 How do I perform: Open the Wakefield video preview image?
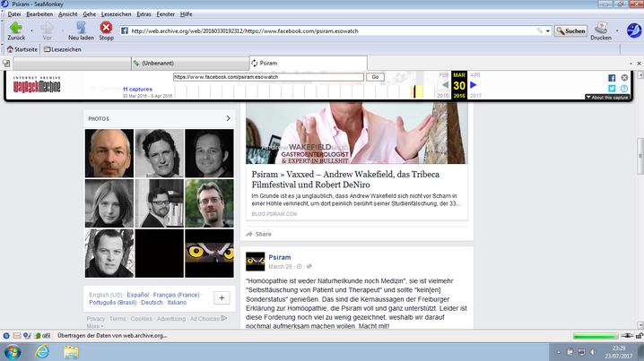coord(356,133)
